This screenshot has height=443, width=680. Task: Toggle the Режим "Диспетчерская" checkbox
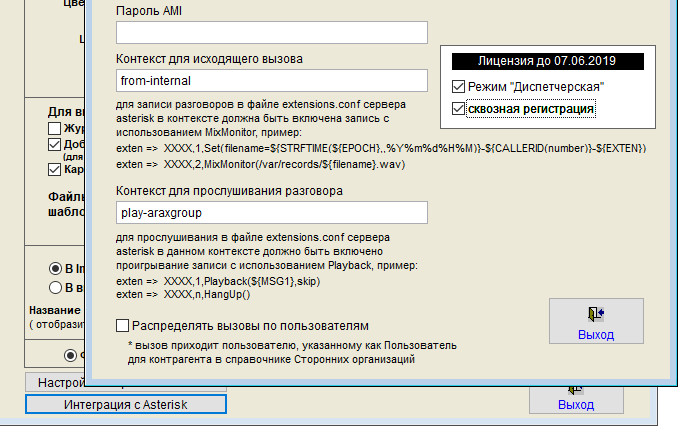(459, 87)
